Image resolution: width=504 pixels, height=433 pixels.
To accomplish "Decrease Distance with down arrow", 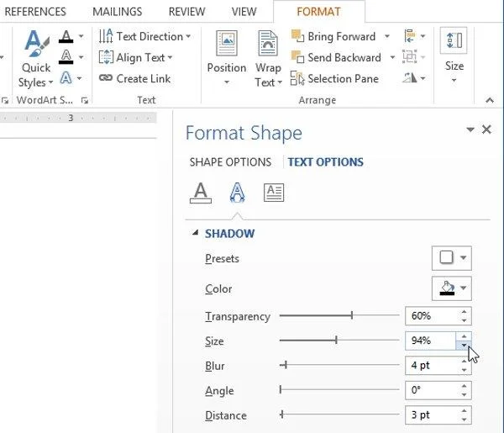I will point(464,420).
